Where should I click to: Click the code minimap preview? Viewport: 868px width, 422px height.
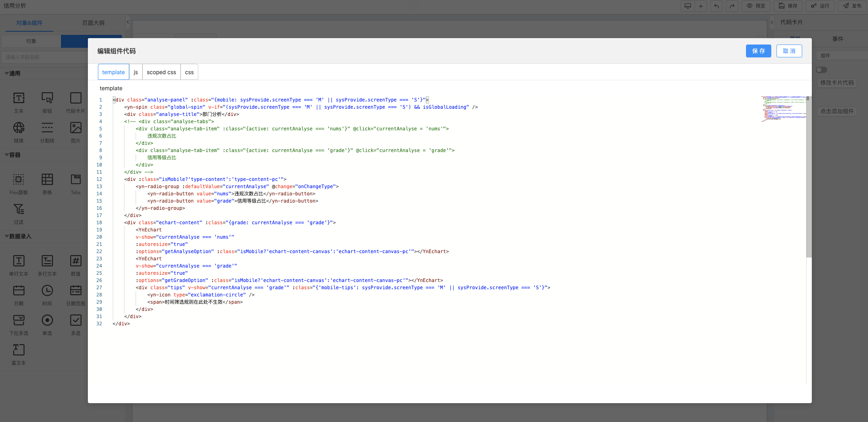click(784, 109)
